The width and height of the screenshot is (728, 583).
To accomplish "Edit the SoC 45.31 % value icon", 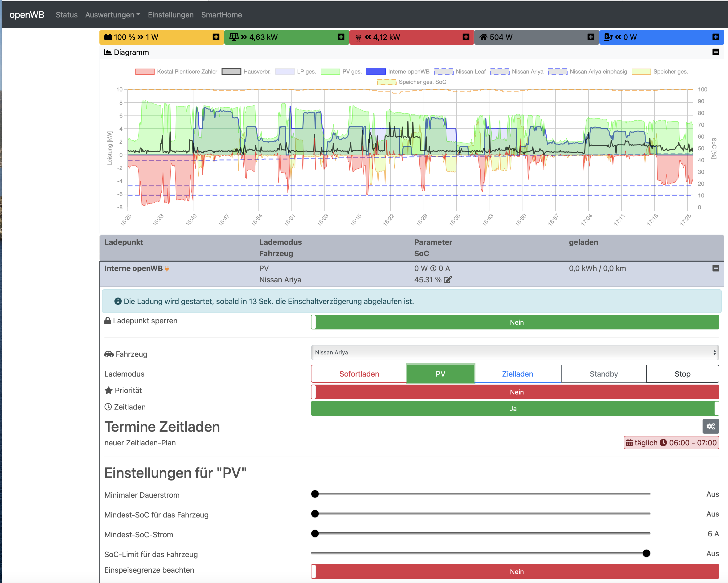I will [x=448, y=280].
